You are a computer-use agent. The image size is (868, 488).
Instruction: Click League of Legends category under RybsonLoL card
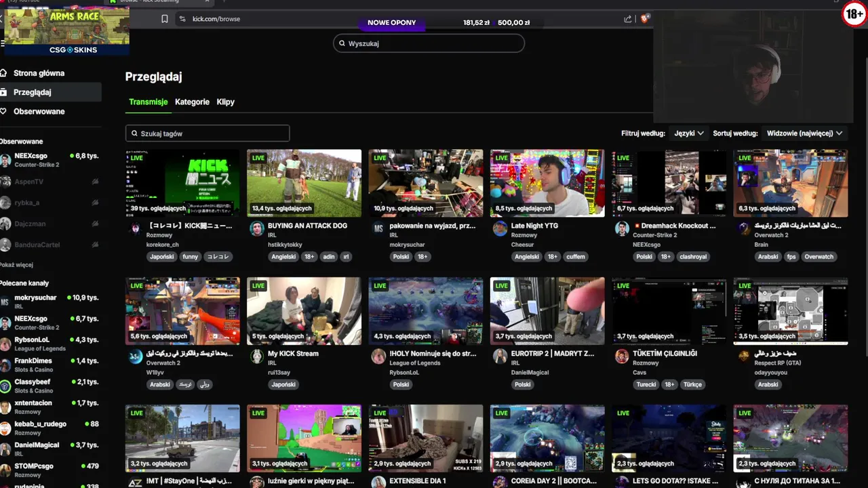[414, 363]
